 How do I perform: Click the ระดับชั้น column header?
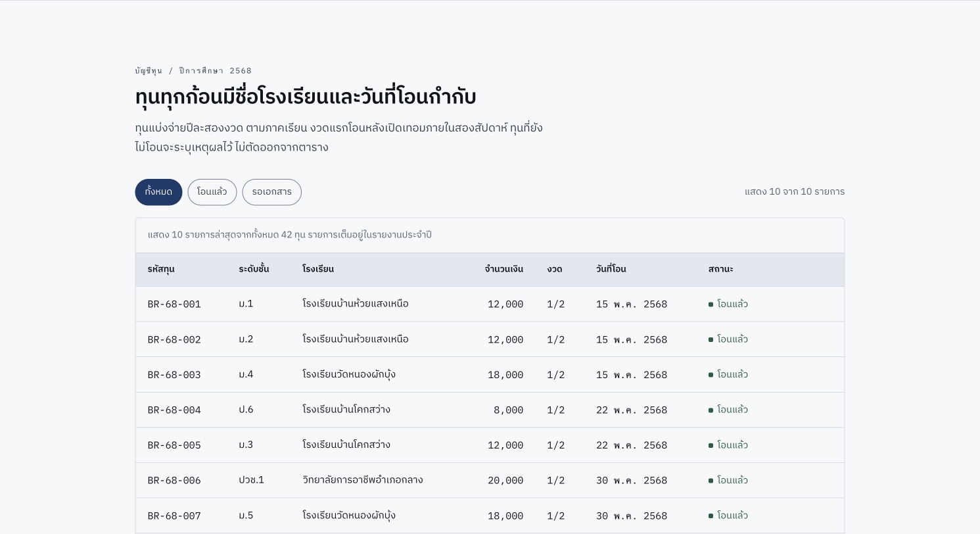pos(254,269)
